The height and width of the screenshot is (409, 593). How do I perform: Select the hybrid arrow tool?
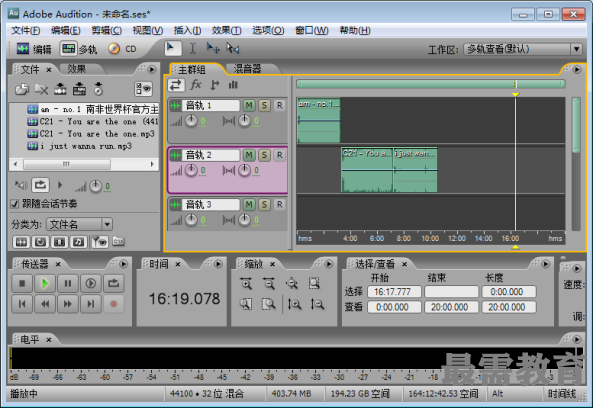click(x=173, y=48)
